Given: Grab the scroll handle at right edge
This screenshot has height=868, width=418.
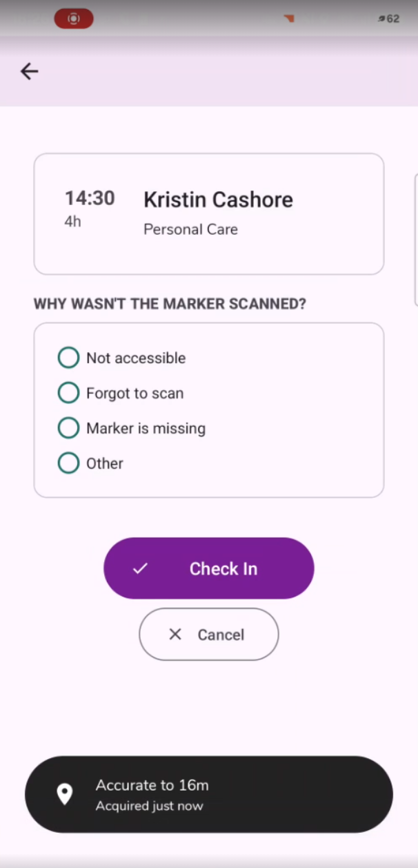Looking at the screenshot, I should 415,239.
